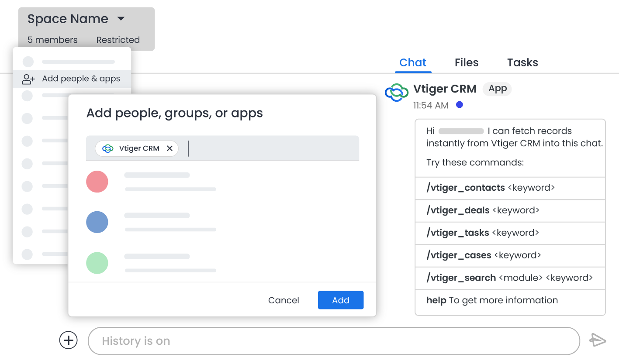619x364 pixels.
Task: Click the plus attachment icon
Action: point(68,340)
